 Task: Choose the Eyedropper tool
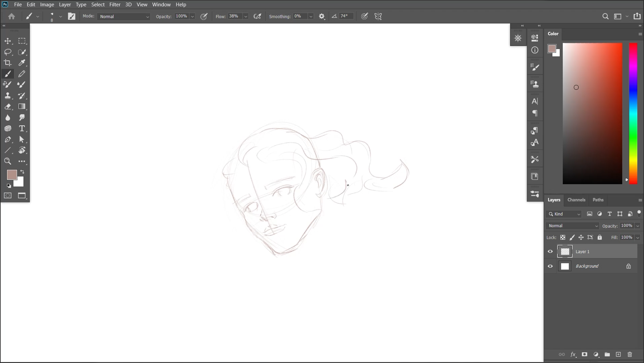point(22,63)
